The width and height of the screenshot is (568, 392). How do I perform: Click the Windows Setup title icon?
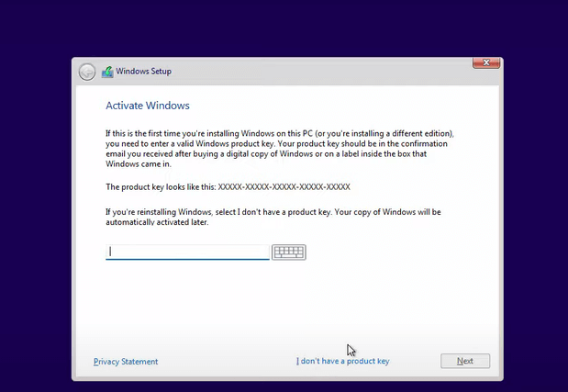(107, 72)
